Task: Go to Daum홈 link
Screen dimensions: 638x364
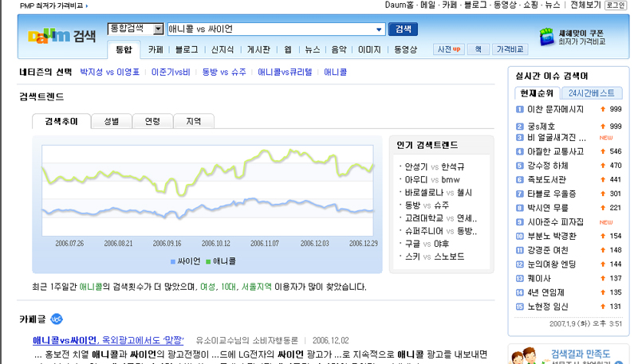Action: pyautogui.click(x=400, y=5)
